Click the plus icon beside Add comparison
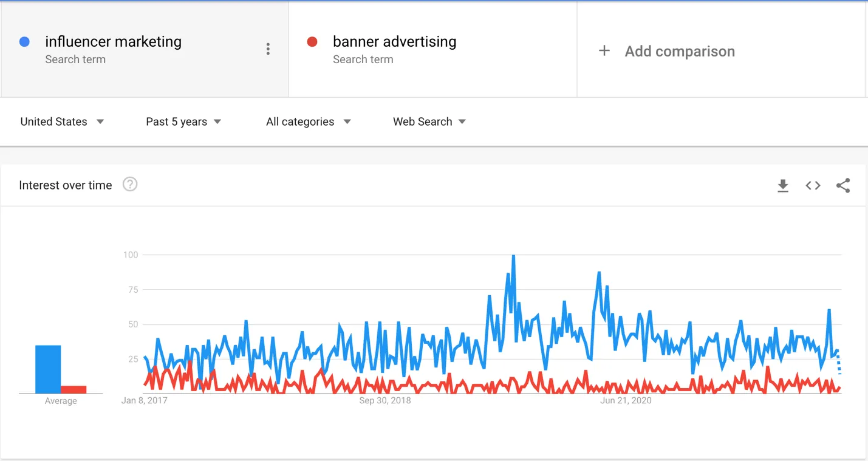Image resolution: width=868 pixels, height=461 pixels. click(x=604, y=51)
